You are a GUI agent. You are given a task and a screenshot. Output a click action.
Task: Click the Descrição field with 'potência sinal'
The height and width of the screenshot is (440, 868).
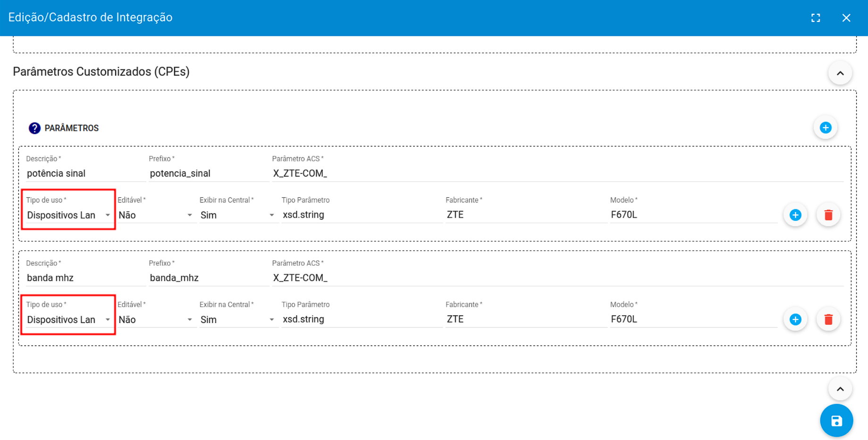85,173
